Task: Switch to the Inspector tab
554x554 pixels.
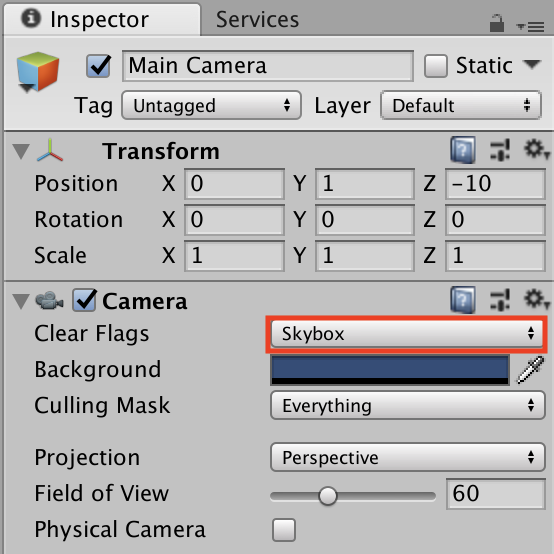Action: 102,19
